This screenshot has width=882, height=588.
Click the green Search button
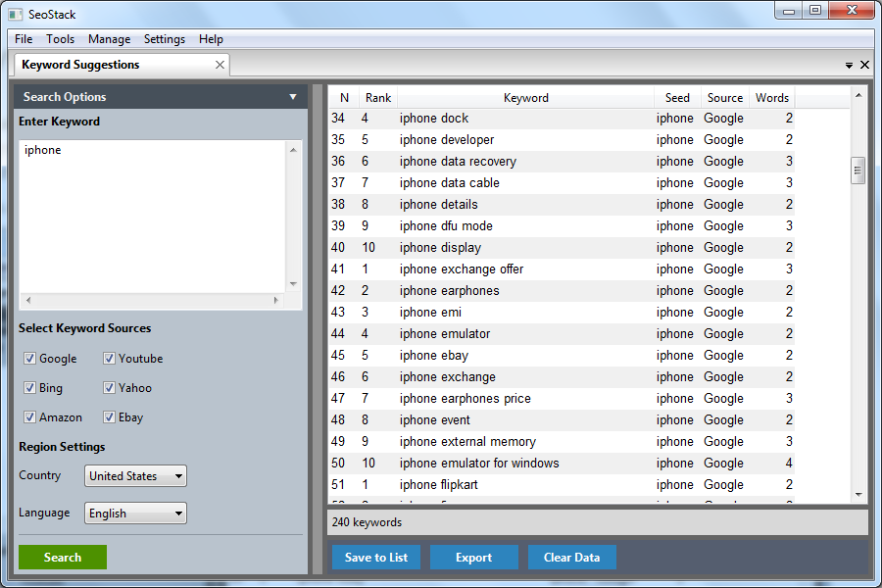63,557
